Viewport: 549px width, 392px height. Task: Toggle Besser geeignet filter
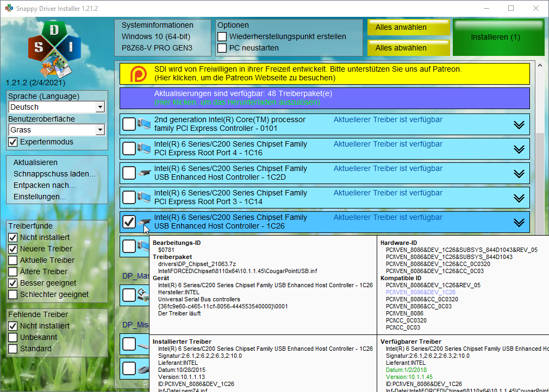[13, 283]
